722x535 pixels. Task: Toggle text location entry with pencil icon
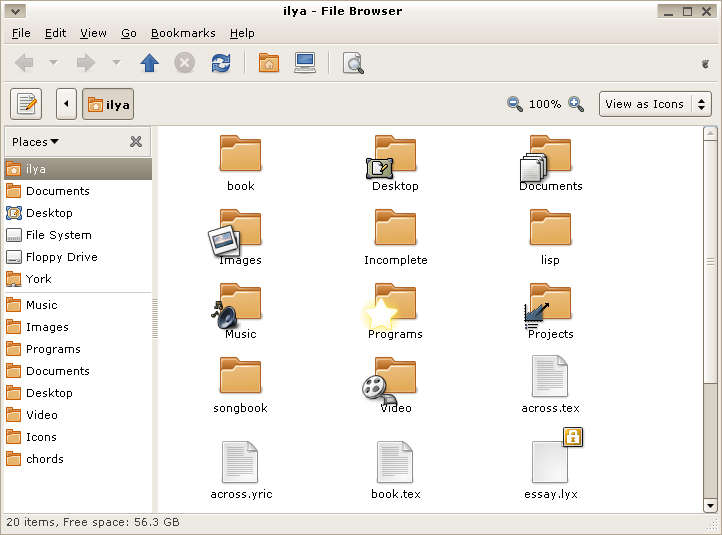coord(26,104)
